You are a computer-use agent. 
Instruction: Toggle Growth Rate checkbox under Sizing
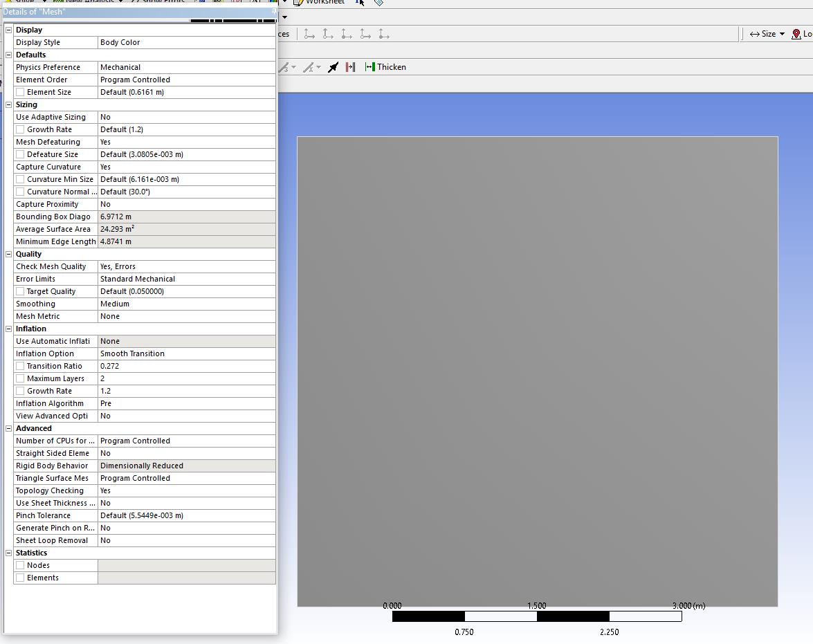coord(20,129)
